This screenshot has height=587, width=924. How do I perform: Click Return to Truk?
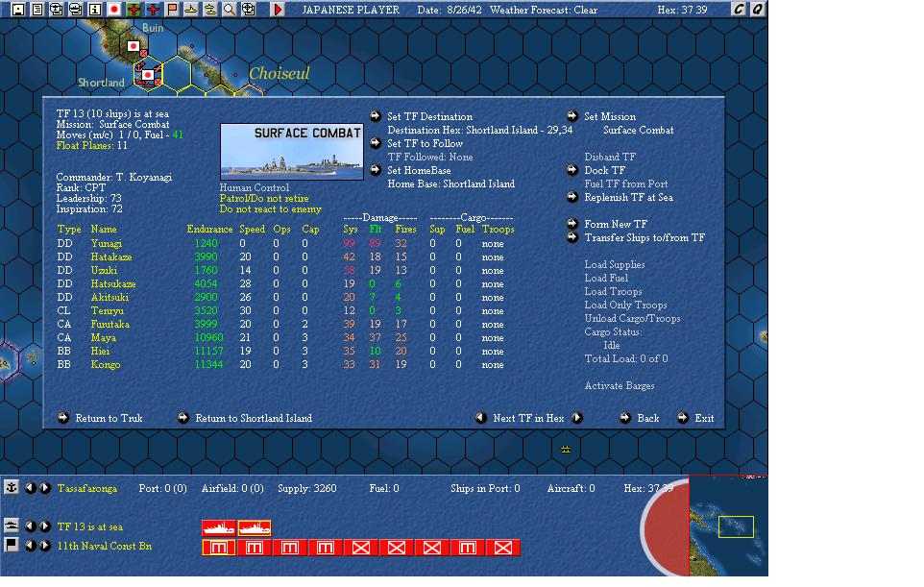pyautogui.click(x=109, y=418)
